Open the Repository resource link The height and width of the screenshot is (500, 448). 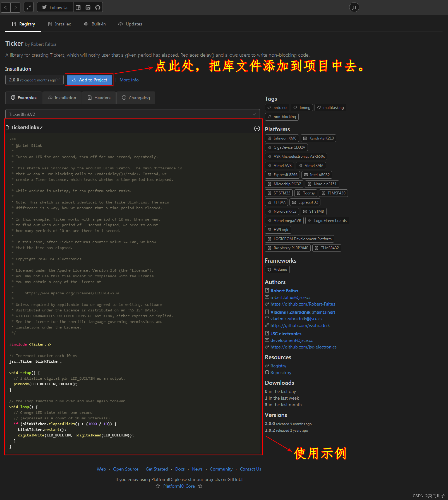[x=281, y=372]
